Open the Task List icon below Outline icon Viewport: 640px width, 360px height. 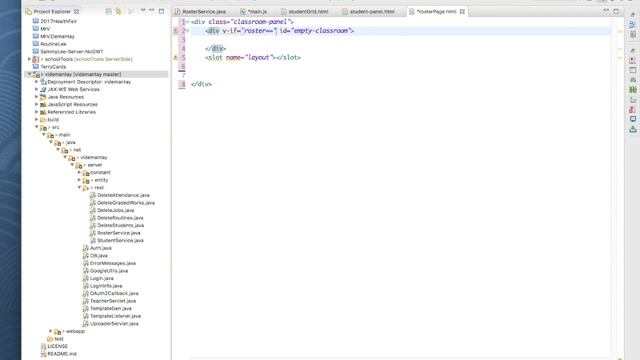tap(633, 35)
